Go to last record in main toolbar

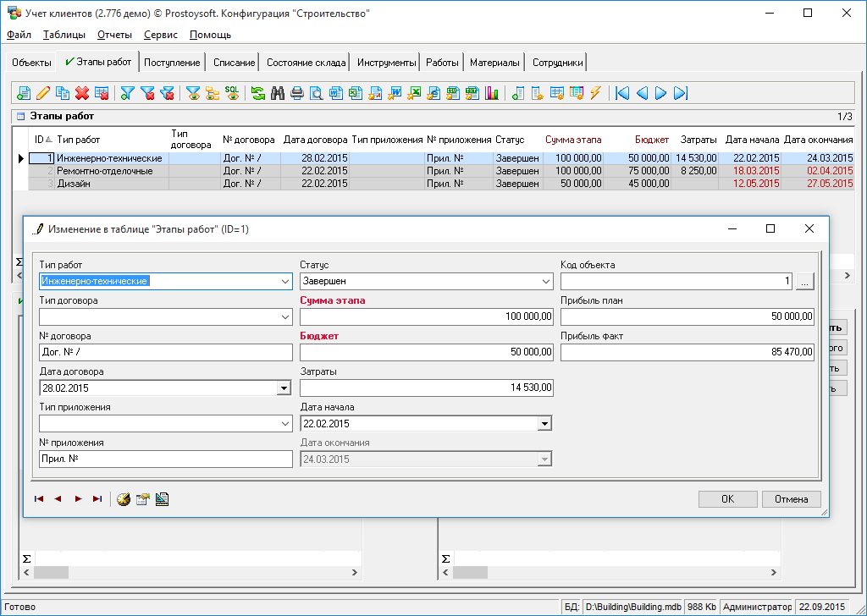681,93
